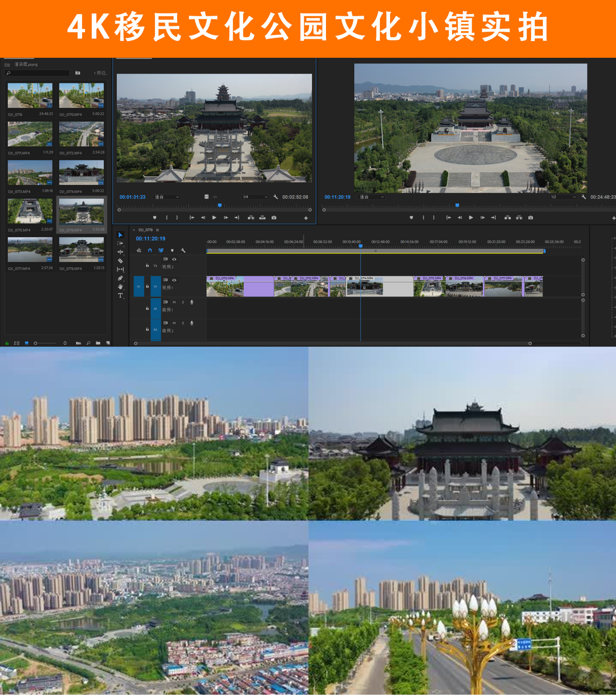Toggle Snap in timeline

coord(150,251)
